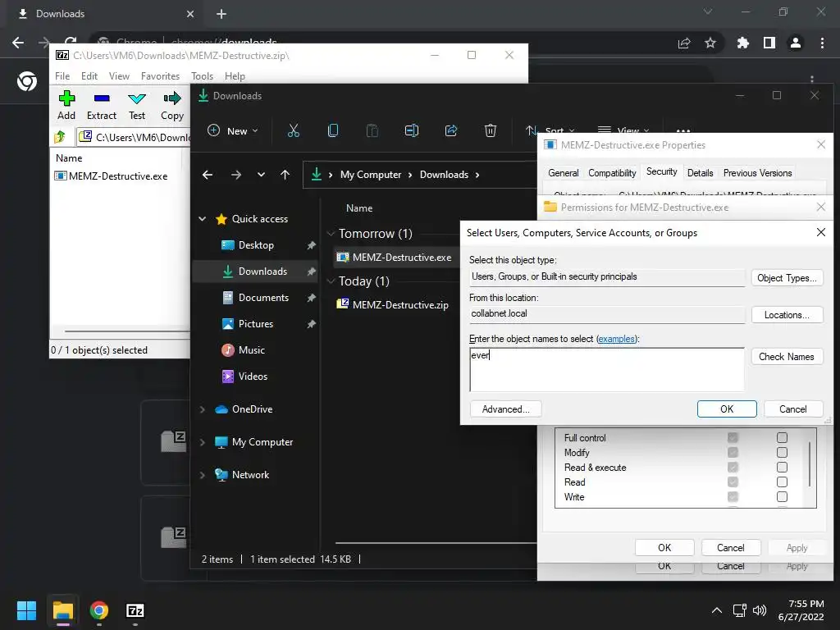Open Chrome profile icon
The width and height of the screenshot is (840, 630).
pos(796,43)
